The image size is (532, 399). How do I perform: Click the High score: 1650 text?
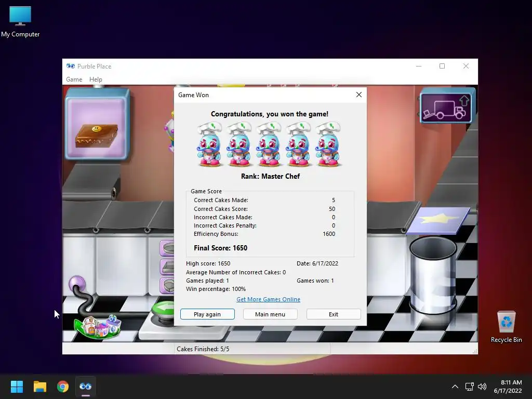pyautogui.click(x=208, y=263)
